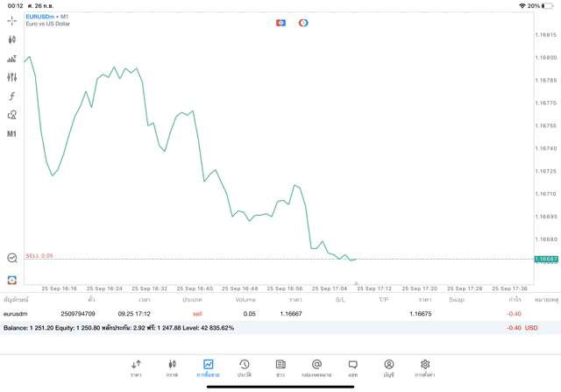Image resolution: width=561 pixels, height=392 pixels.
Task: Open the การตั้งค่า settings tab
Action: [x=424, y=367]
